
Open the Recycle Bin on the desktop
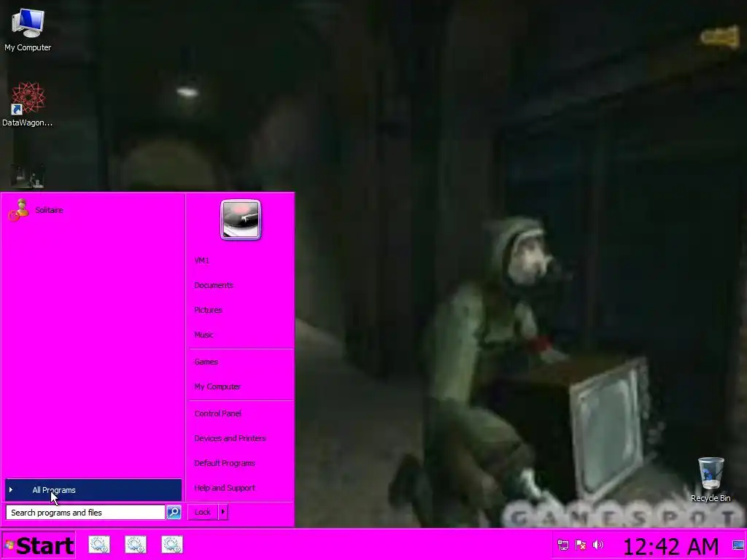[x=711, y=480]
